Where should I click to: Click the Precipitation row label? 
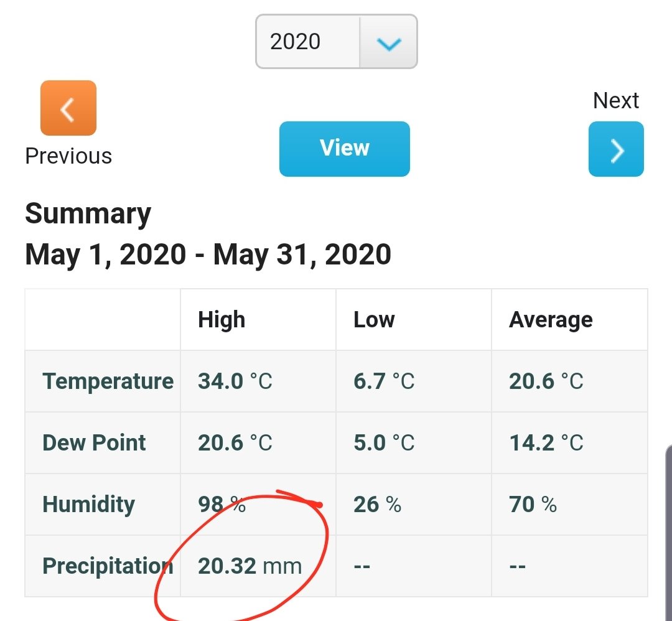108,566
